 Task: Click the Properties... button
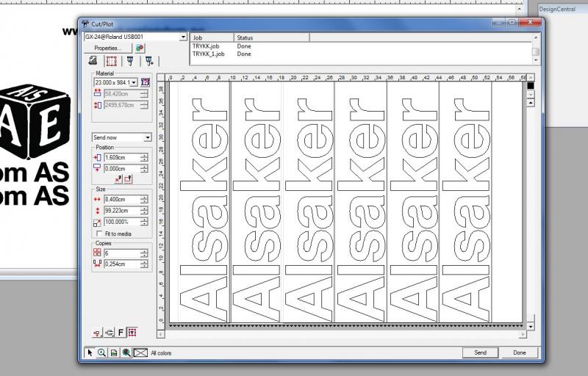[x=108, y=48]
